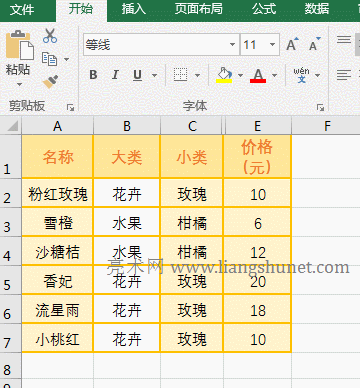Switch to the 开始 tab
360x388 pixels.
[81, 9]
